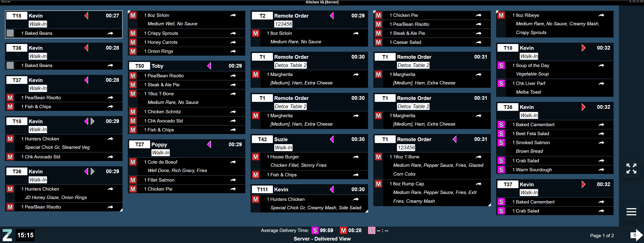Open the hamburger menu icon
Image resolution: width=644 pixels, height=243 pixels.
[631, 212]
